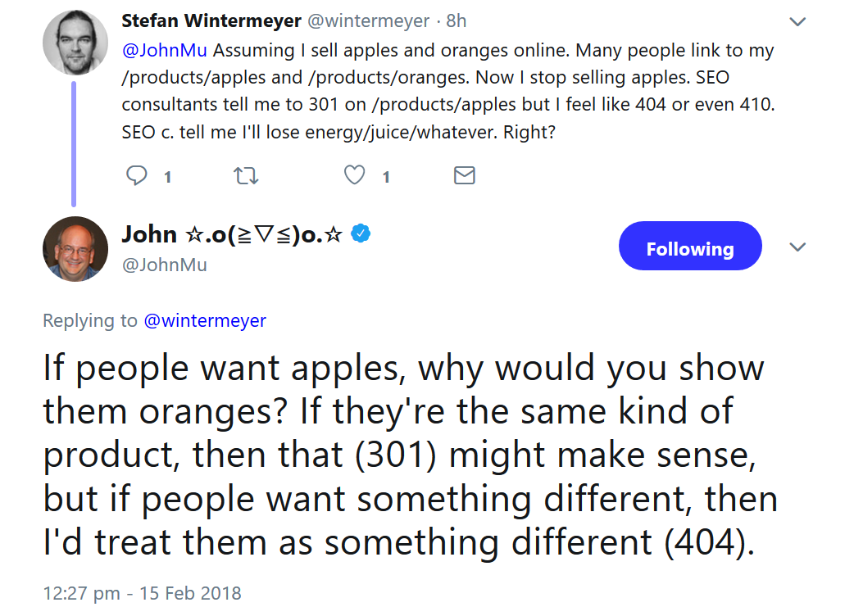Open the chevron menu beside Following button
854x616 pixels.
(x=796, y=247)
